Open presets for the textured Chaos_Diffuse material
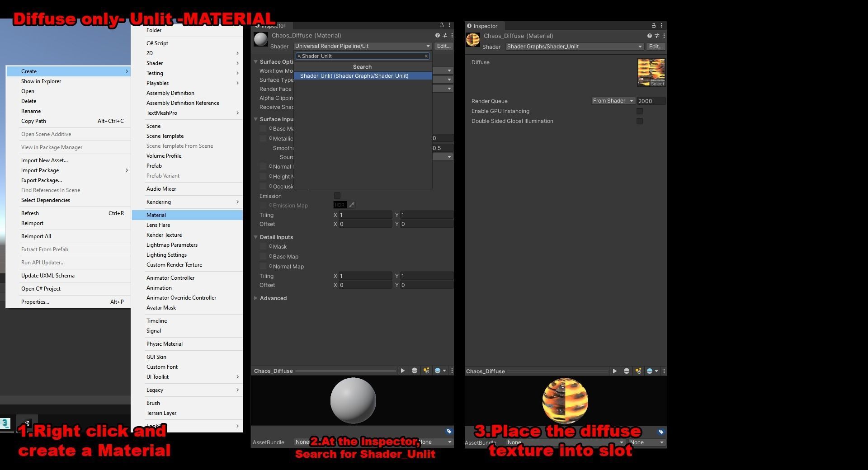Image resolution: width=868 pixels, height=470 pixels. (657, 36)
